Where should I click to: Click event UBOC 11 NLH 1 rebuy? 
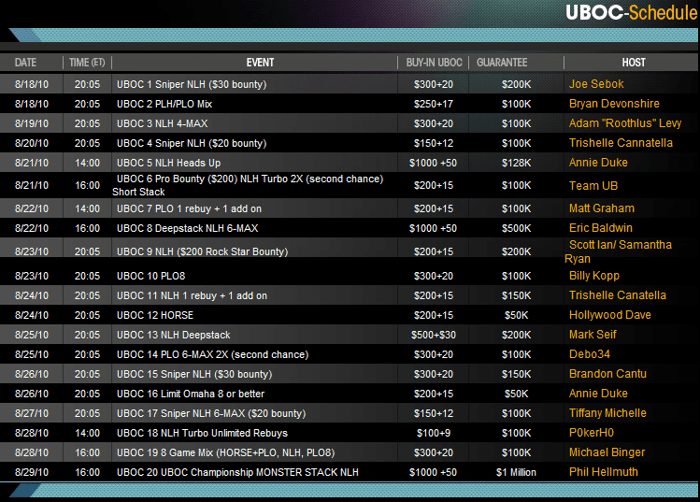coord(192,296)
